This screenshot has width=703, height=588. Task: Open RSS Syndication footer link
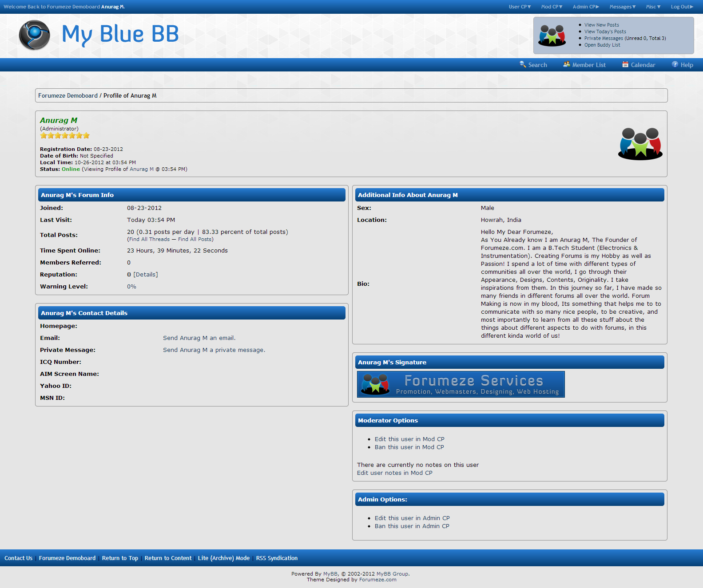pyautogui.click(x=277, y=558)
